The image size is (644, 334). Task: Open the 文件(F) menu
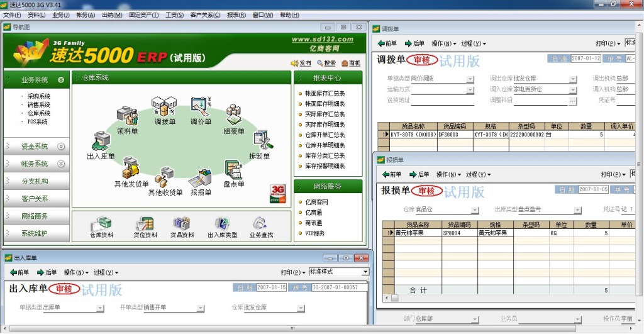click(12, 15)
